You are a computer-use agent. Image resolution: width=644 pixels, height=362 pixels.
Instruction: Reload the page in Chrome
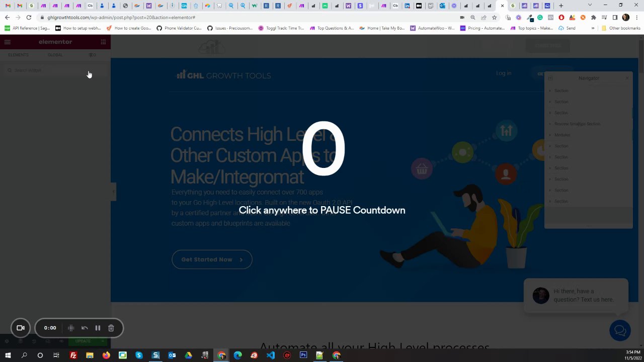tap(29, 17)
